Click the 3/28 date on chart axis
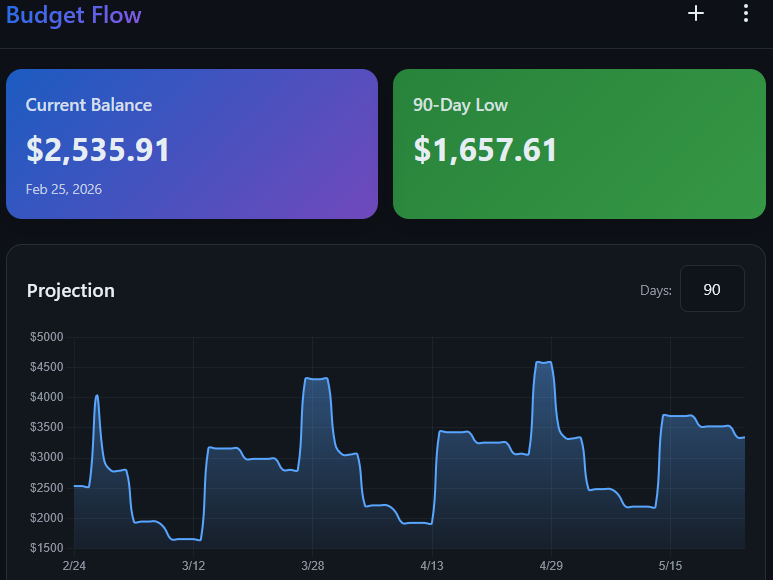 point(313,565)
